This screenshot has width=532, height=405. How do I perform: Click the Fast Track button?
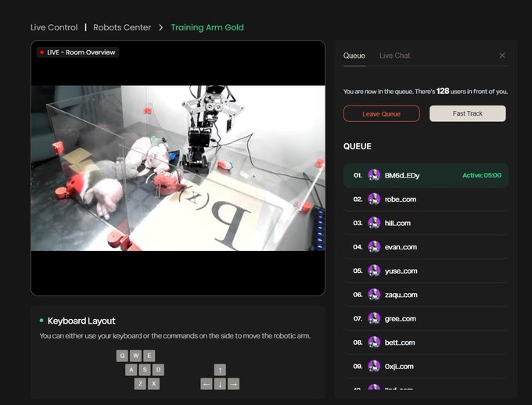[x=468, y=113]
